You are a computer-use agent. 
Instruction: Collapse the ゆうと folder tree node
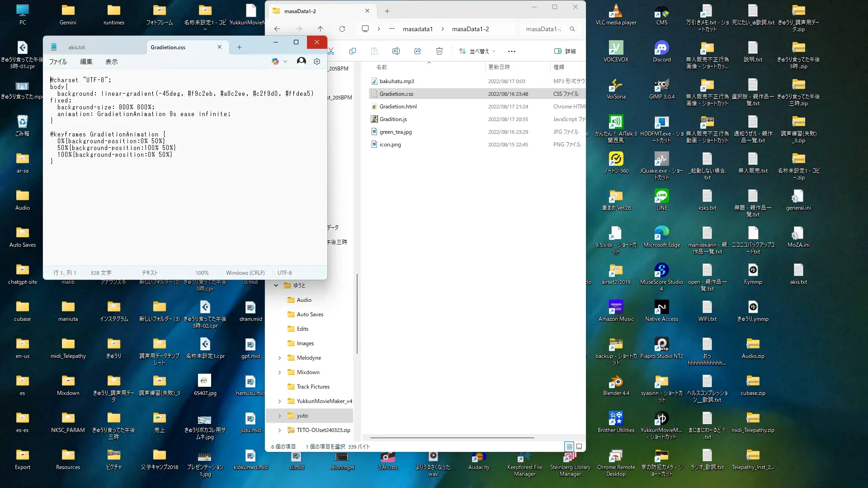(x=276, y=285)
